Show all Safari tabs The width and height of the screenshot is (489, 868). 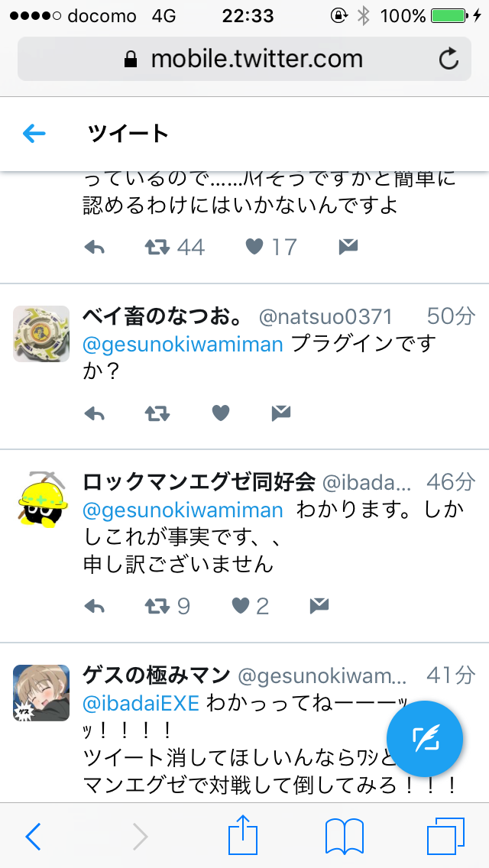point(445,836)
